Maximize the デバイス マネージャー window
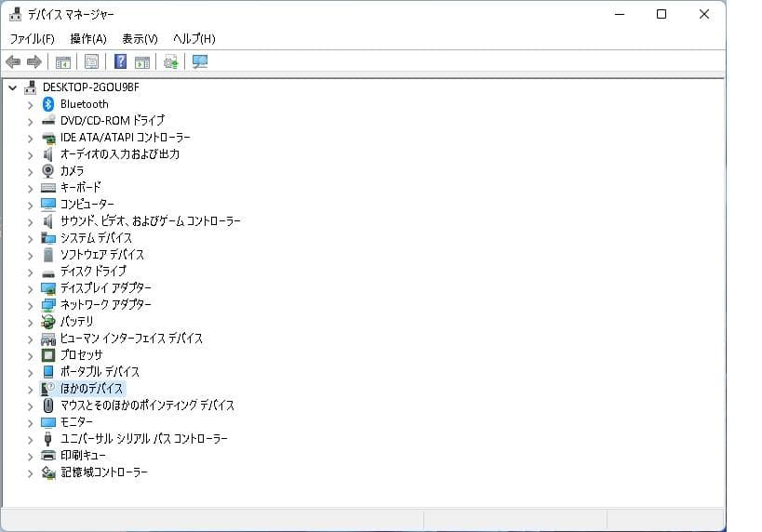The width and height of the screenshot is (762, 532). tap(662, 14)
